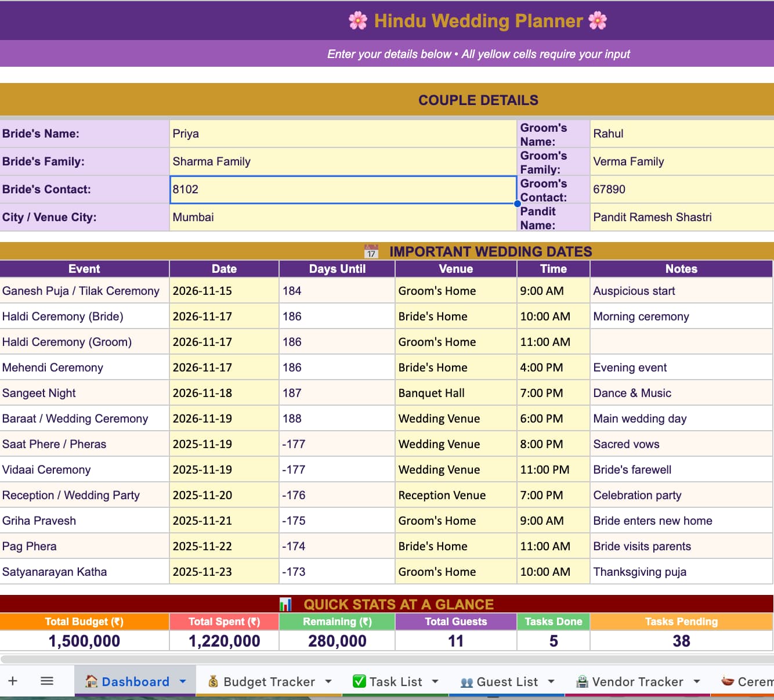The width and height of the screenshot is (774, 700).
Task: Select the Tasks Pending value 38
Action: 682,641
